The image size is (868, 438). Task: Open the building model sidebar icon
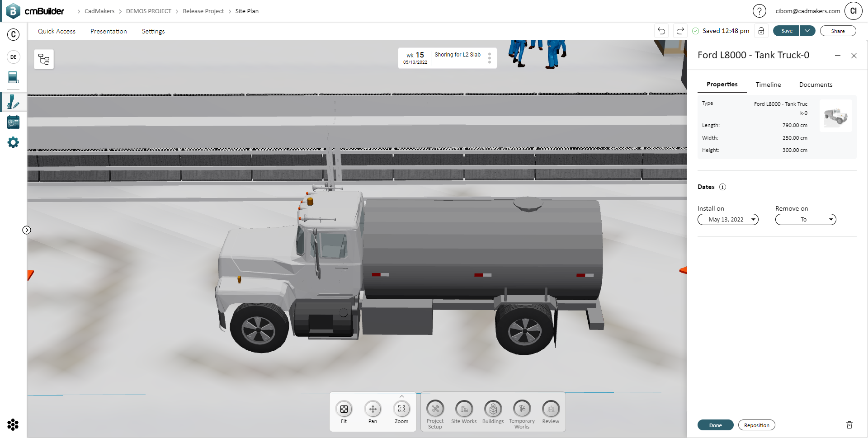point(14,78)
